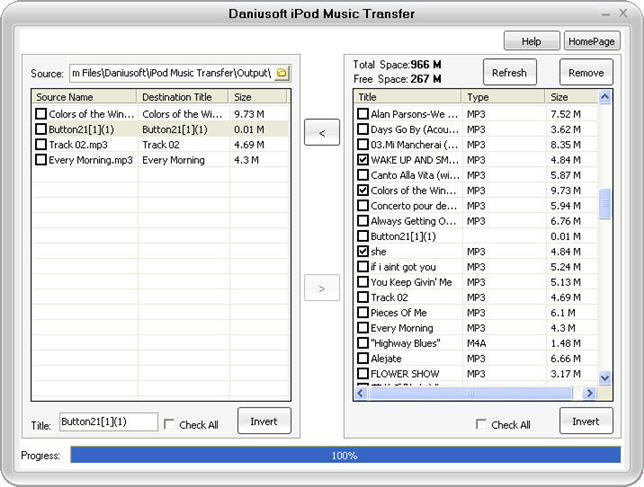Viewport: 644px width, 487px height.
Task: Check the source file Track 02.mp3
Action: click(41, 145)
